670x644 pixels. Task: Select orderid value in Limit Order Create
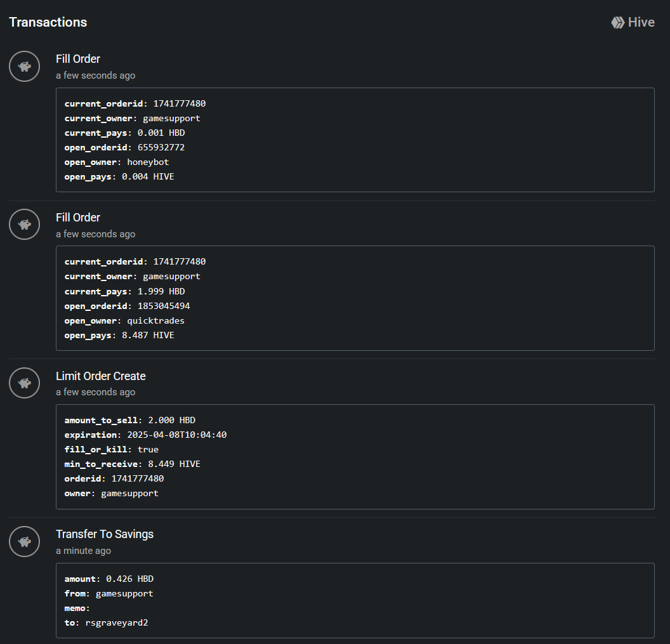point(138,478)
